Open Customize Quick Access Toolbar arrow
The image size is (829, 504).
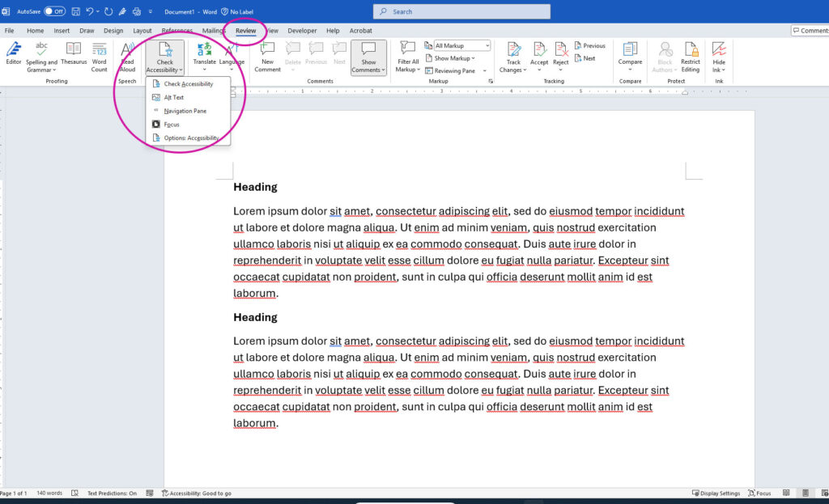coord(150,11)
